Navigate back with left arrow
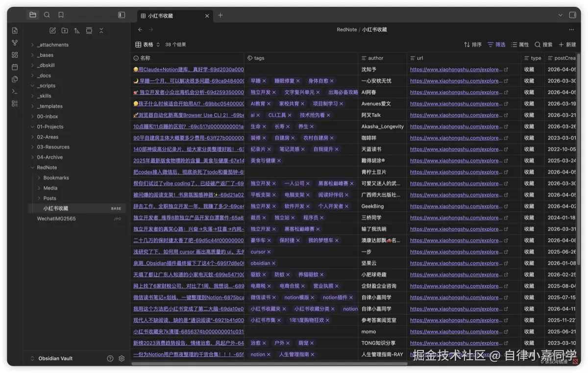The image size is (588, 373). pos(140,30)
